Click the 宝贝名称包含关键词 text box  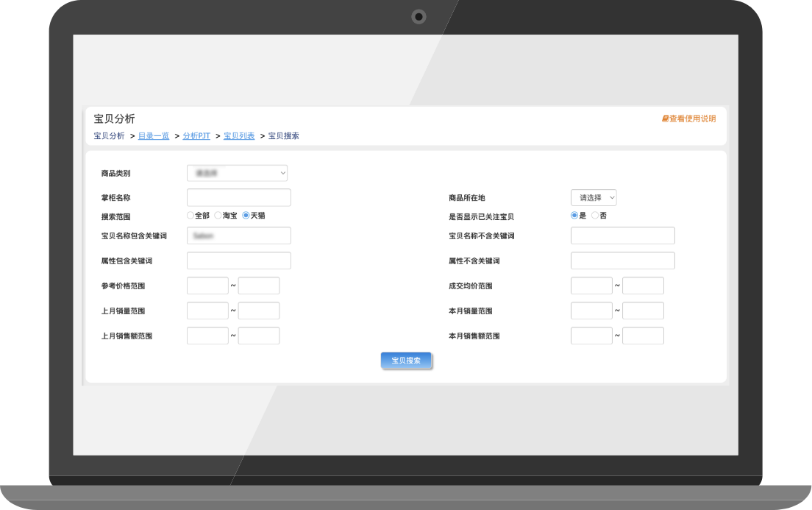click(x=239, y=235)
